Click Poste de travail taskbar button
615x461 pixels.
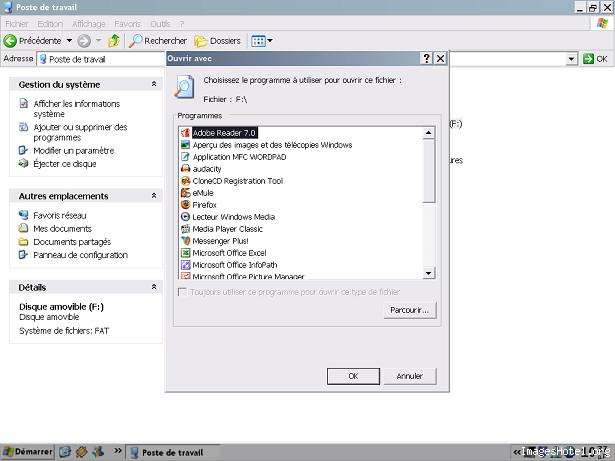[173, 452]
